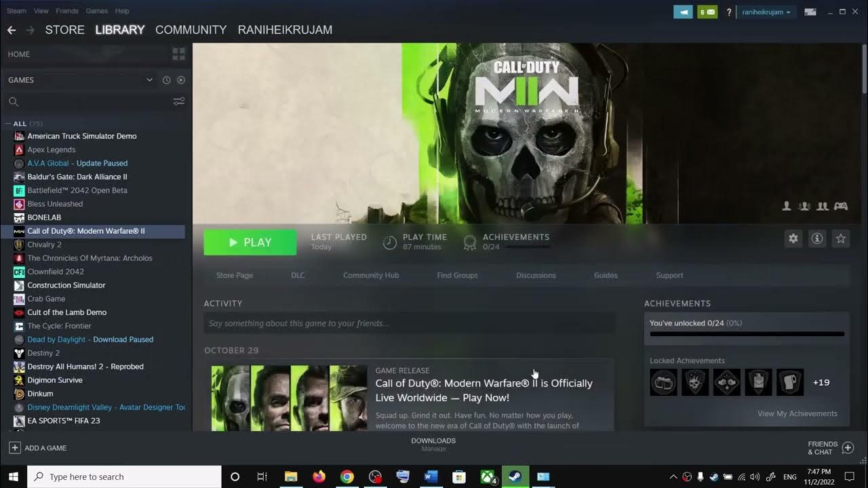868x488 pixels.
Task: Open Windows Start menu
Action: coord(13,476)
